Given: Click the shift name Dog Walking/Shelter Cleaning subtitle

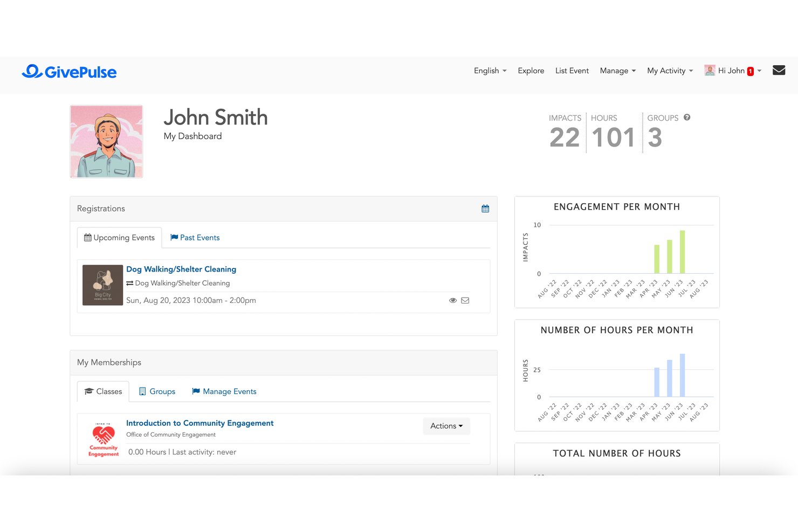Looking at the screenshot, I should (182, 283).
